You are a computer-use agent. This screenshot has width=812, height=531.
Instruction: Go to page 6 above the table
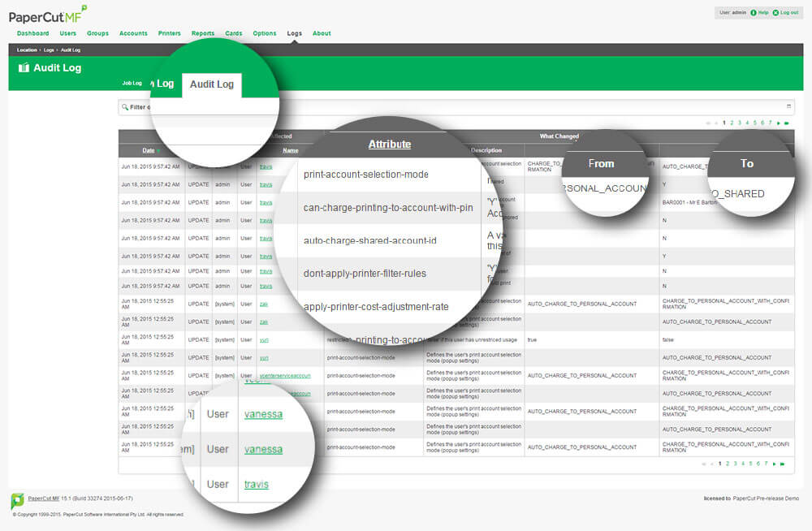(x=762, y=123)
